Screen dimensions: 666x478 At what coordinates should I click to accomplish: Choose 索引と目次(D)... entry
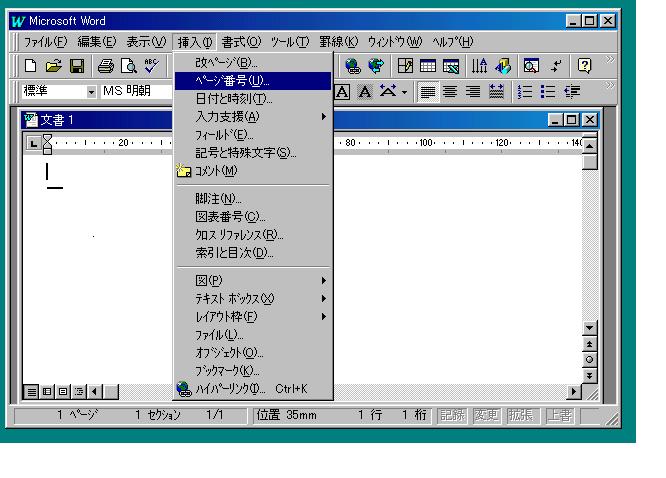[253, 253]
